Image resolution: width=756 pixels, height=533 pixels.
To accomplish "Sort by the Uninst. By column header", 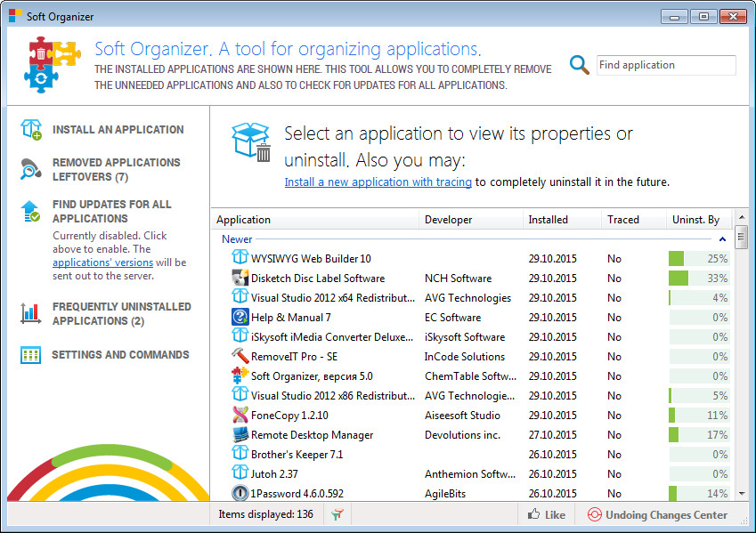I will tap(700, 220).
